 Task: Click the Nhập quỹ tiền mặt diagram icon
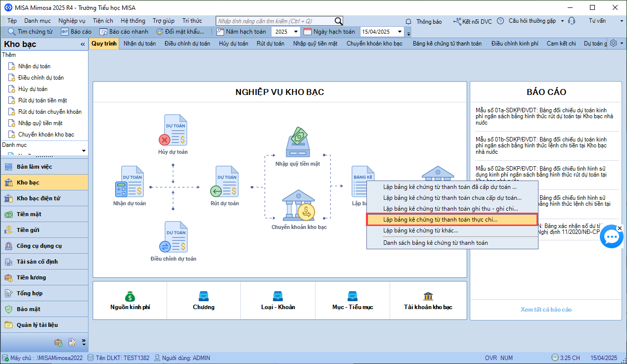click(298, 142)
